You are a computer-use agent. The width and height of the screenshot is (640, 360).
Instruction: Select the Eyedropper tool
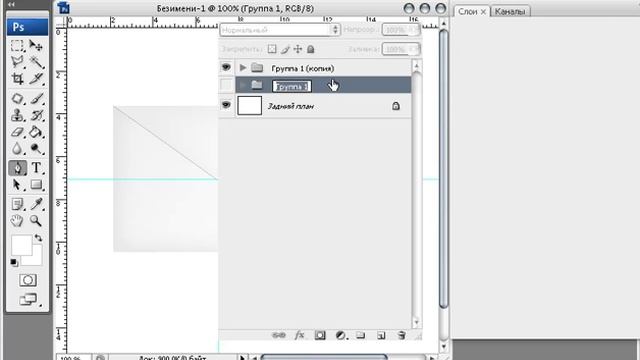[x=36, y=204]
